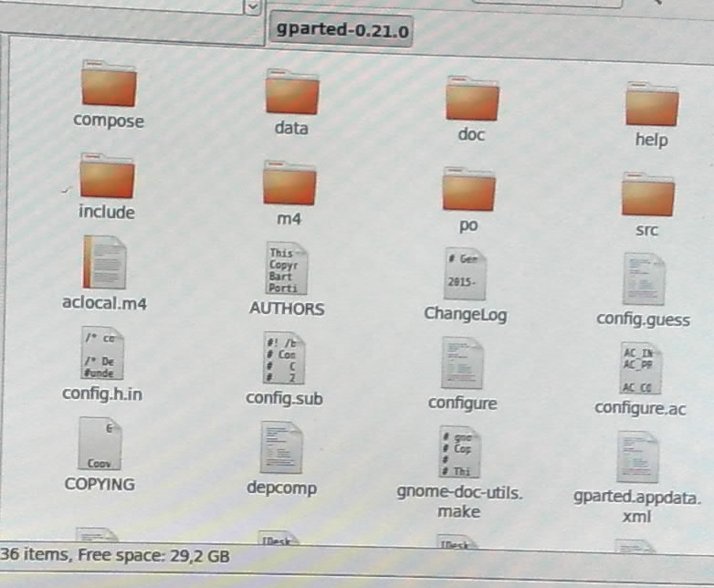Open the doc folder icon

coord(472,99)
